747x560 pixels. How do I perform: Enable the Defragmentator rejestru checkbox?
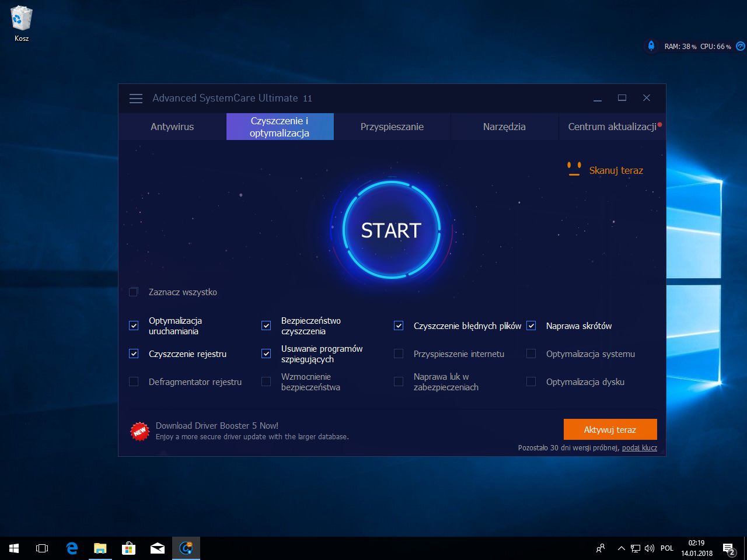[x=134, y=381]
